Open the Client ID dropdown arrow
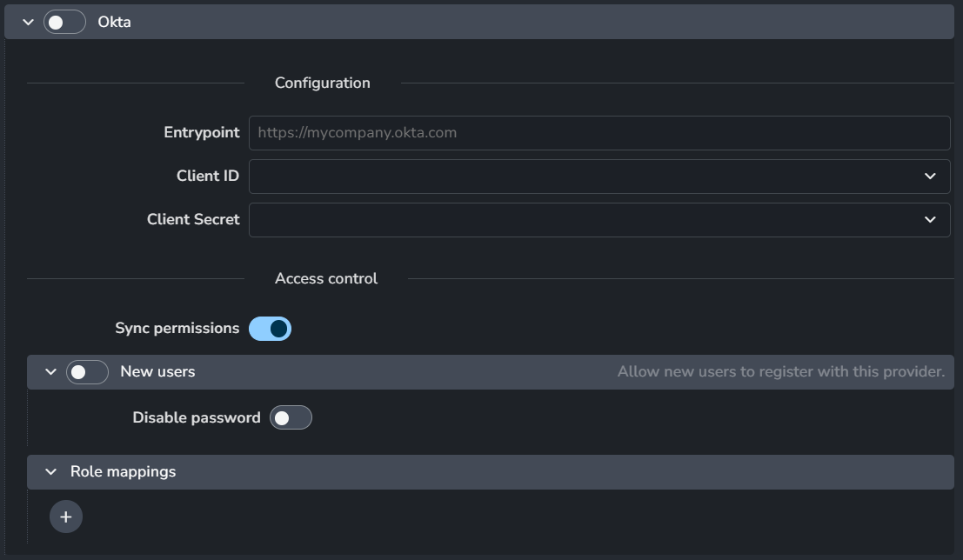 pyautogui.click(x=930, y=177)
